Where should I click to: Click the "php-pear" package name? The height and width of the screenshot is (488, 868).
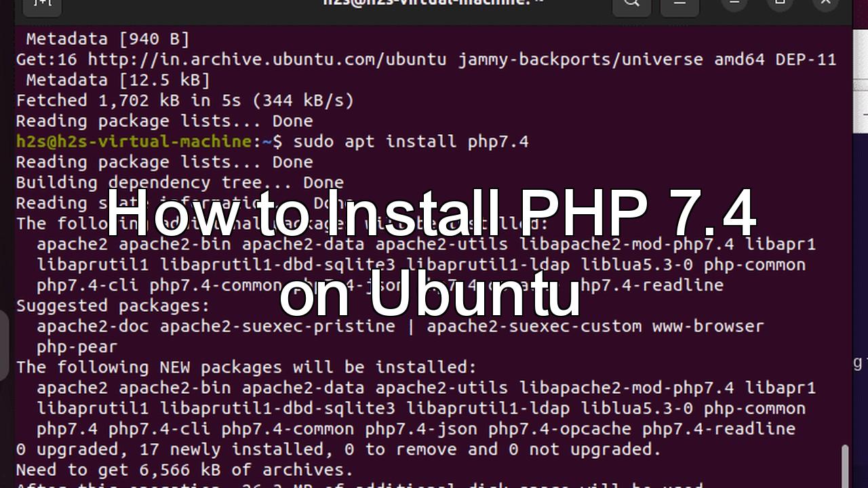pos(77,347)
